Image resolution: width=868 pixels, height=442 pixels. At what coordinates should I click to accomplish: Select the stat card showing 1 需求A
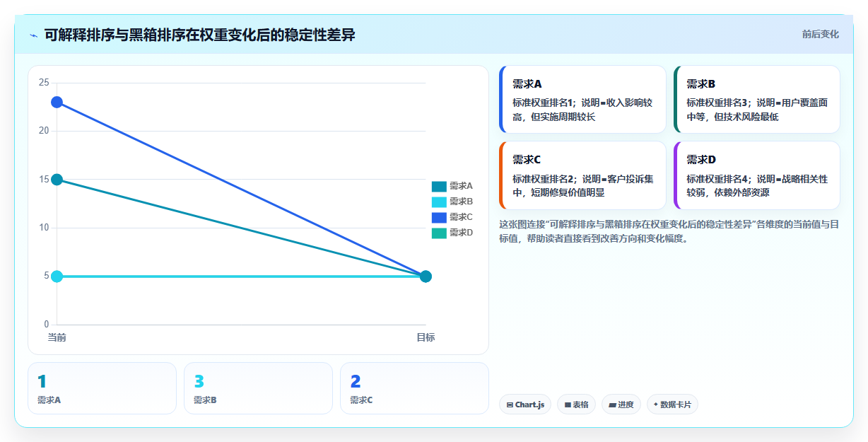click(102, 388)
